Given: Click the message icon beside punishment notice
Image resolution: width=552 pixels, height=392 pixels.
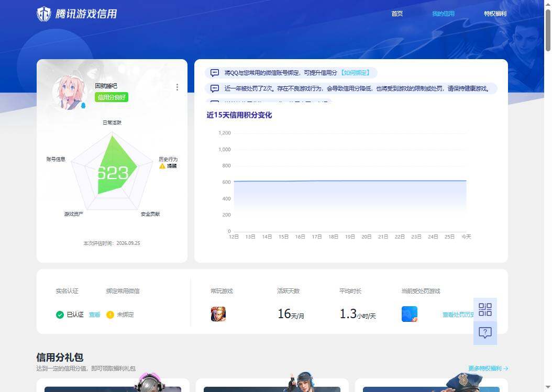Looking at the screenshot, I should [x=215, y=88].
